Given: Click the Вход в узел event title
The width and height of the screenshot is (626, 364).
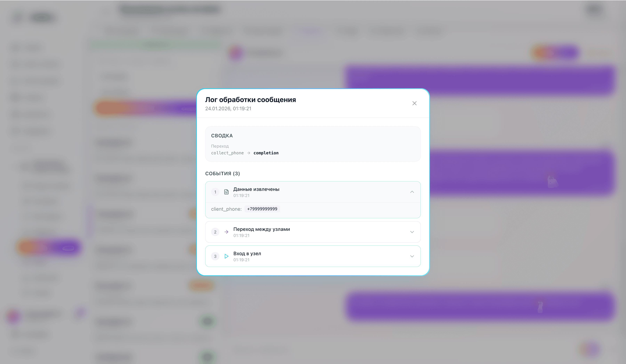Looking at the screenshot, I should [x=247, y=253].
